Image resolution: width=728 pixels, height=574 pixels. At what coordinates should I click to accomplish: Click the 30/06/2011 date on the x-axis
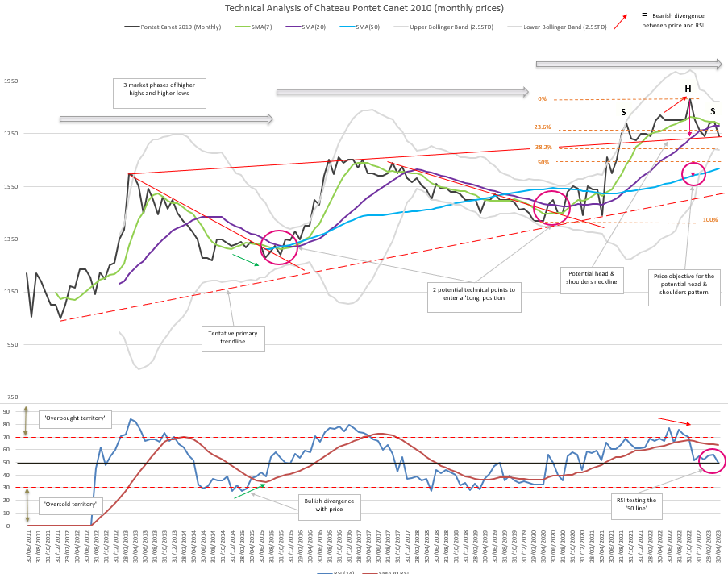click(29, 546)
